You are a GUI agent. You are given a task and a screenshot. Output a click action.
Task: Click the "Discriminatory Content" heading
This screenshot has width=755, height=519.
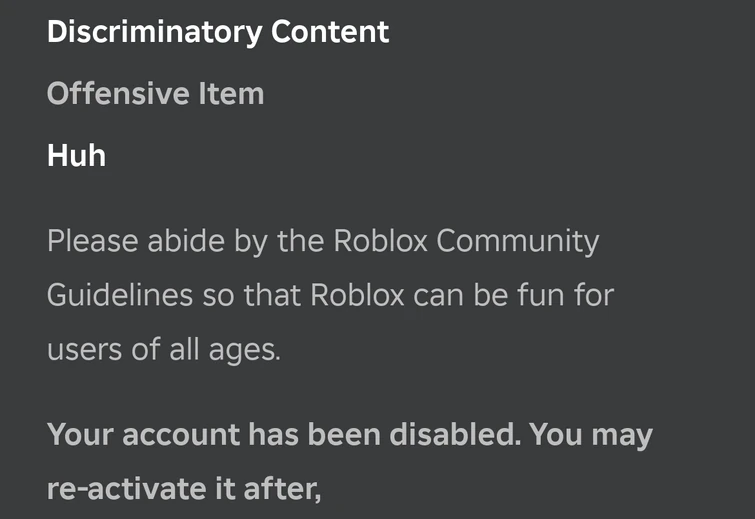coord(218,32)
